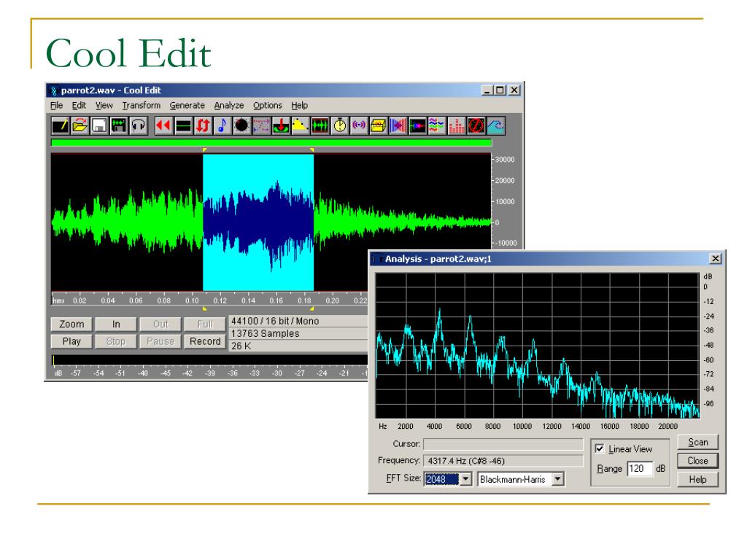
Task: Click the blue music note icon
Action: point(222,125)
